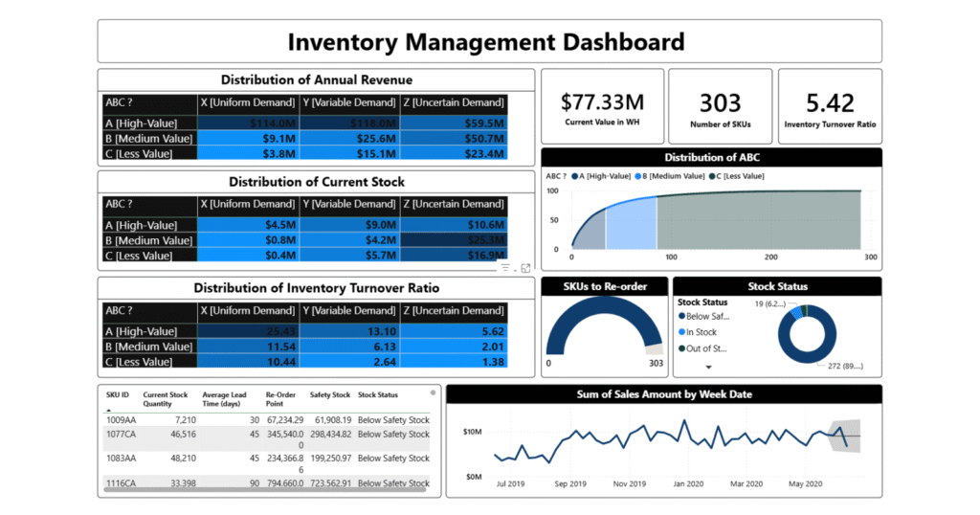Select the Number of SKUs card
Viewport: 980px width, 515px height.
720,107
